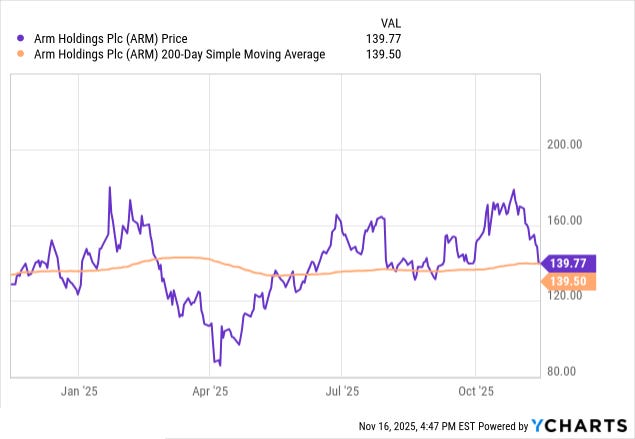The width and height of the screenshot is (635, 439).
Task: Click the Apr '25 x-axis label
Action: pyautogui.click(x=210, y=391)
